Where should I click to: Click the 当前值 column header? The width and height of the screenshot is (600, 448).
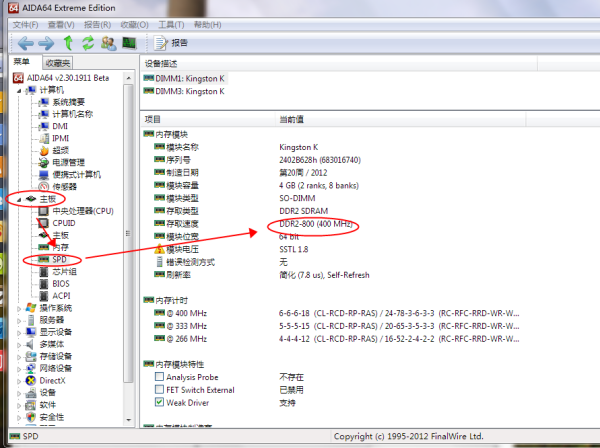click(401, 119)
